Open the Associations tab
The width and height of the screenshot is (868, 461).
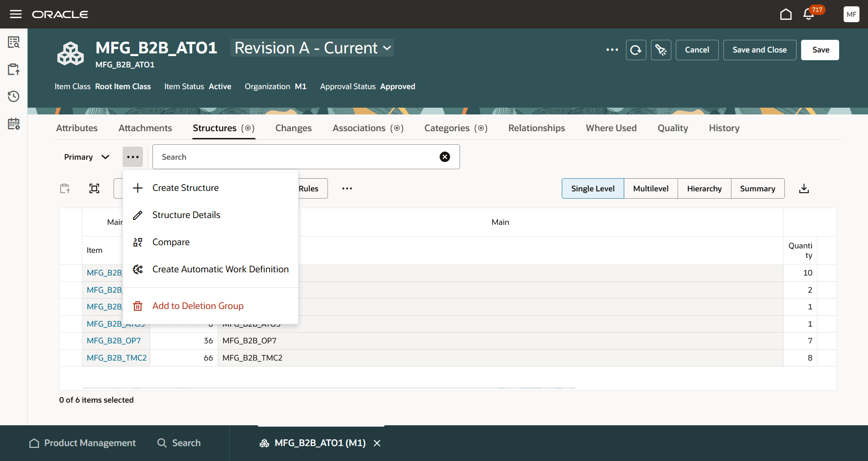coord(368,128)
